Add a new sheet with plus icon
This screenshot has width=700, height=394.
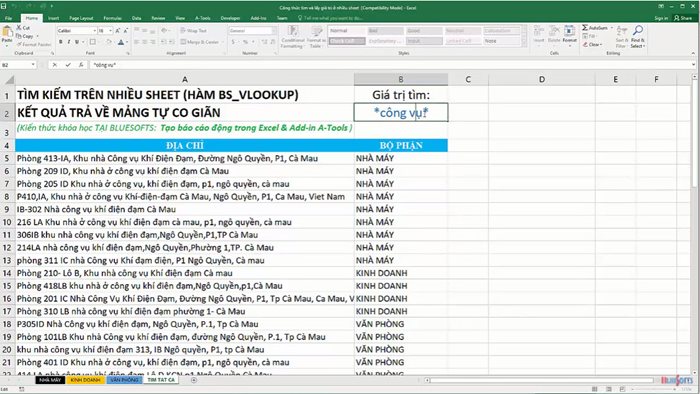tap(194, 380)
